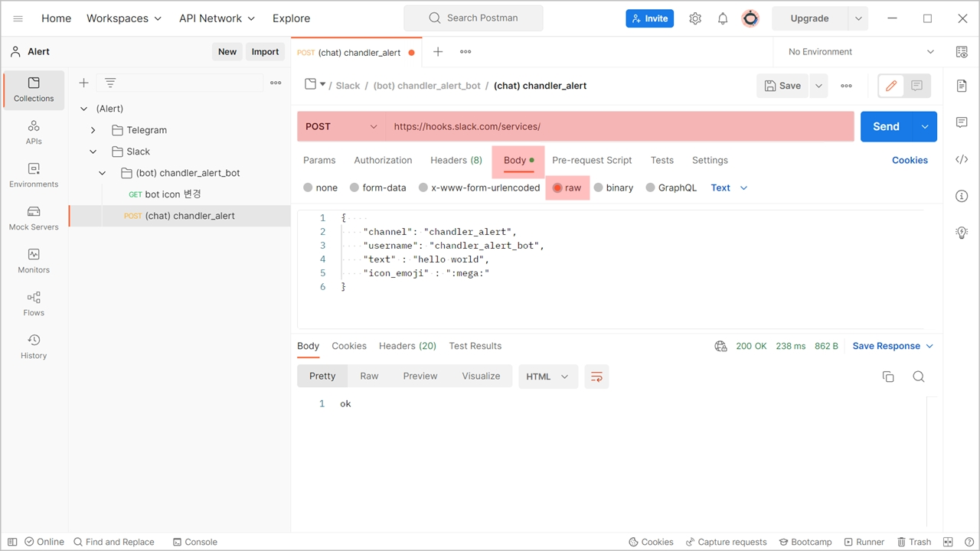Screen dimensions: 980x551
Task: Open collection sidebar more options ellipsis
Action: coord(276,83)
